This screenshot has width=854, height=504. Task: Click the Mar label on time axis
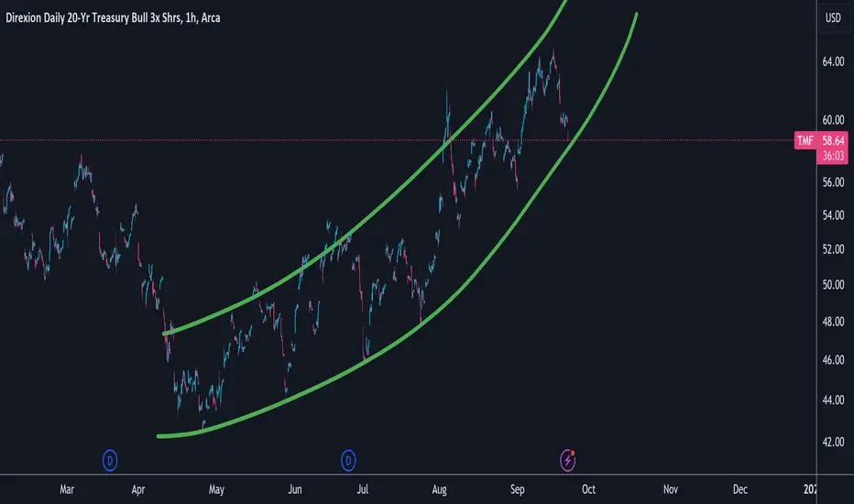point(67,489)
